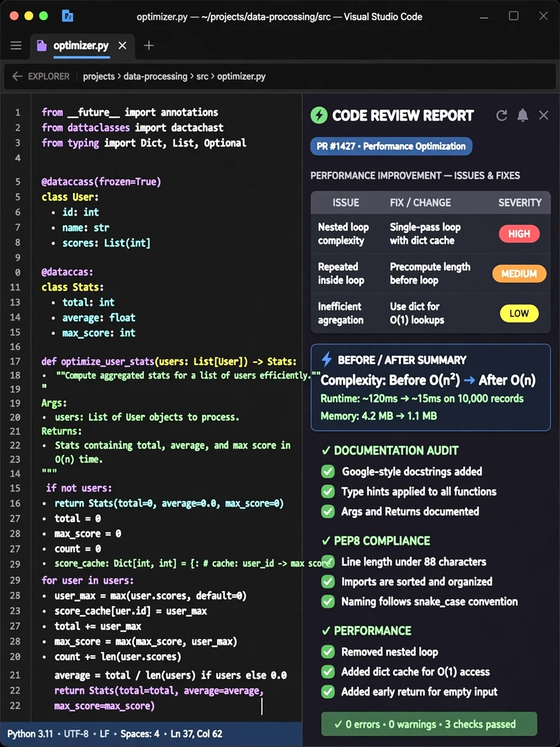Toggle Line length under 88 characters checkbox
This screenshot has width=560, height=747.
pos(328,562)
